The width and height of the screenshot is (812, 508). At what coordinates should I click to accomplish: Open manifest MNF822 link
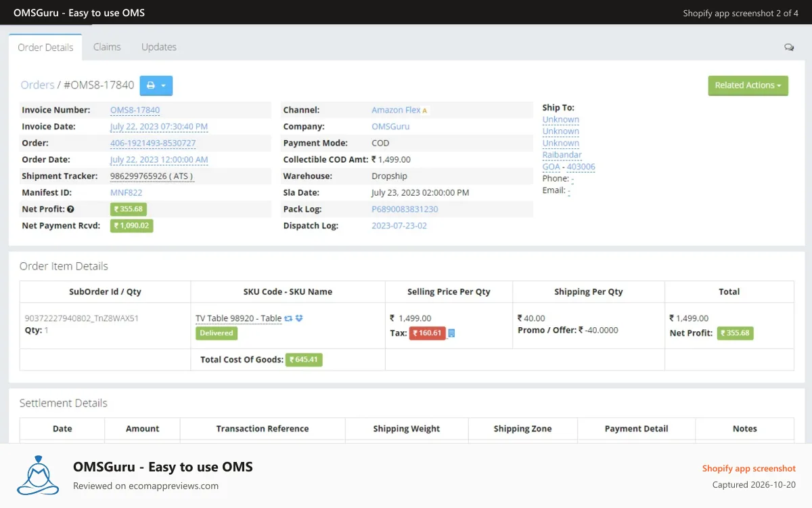(x=126, y=193)
